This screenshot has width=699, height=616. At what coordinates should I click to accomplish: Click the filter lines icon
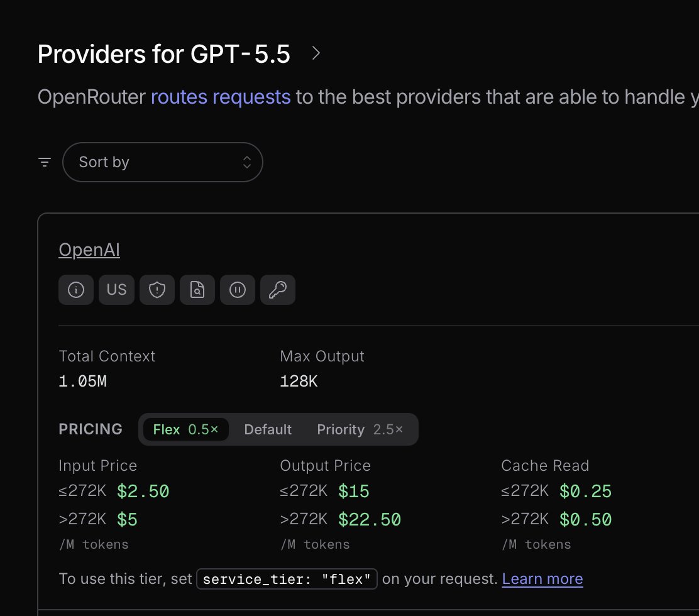(45, 162)
